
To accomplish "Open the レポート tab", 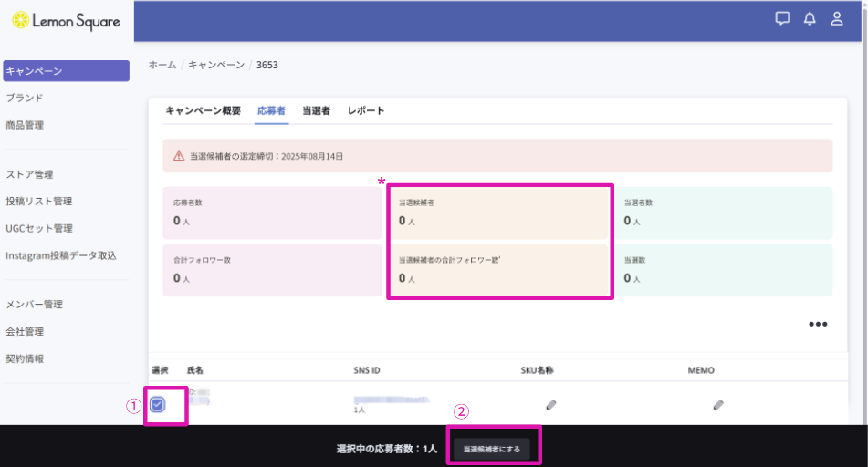I will (x=366, y=110).
